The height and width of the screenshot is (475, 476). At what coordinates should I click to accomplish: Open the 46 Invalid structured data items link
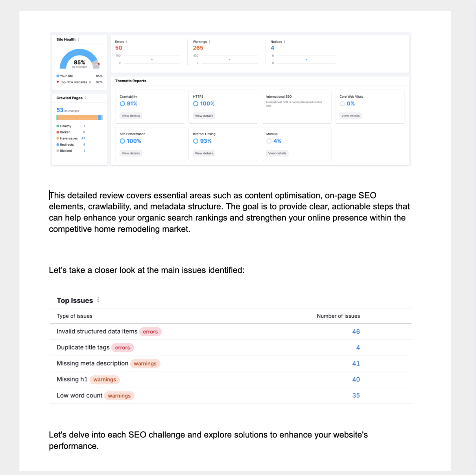coord(356,331)
